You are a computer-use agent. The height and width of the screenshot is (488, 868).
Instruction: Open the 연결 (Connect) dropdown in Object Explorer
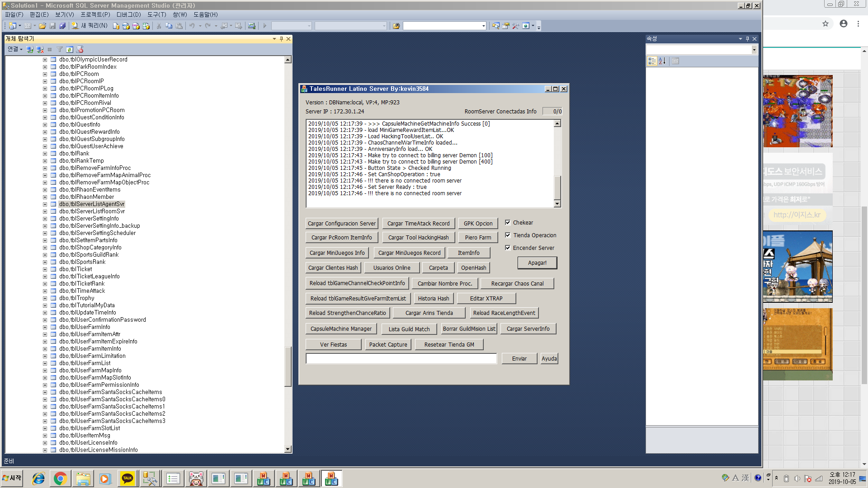pos(15,49)
